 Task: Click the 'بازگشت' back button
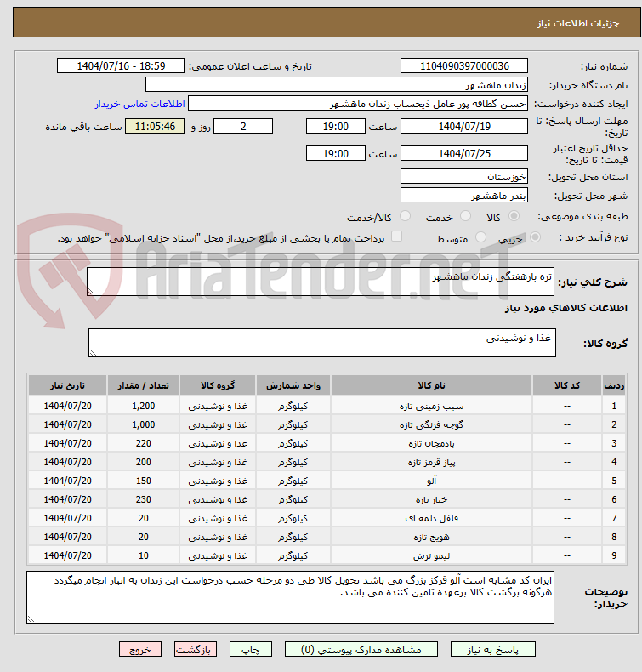196,649
